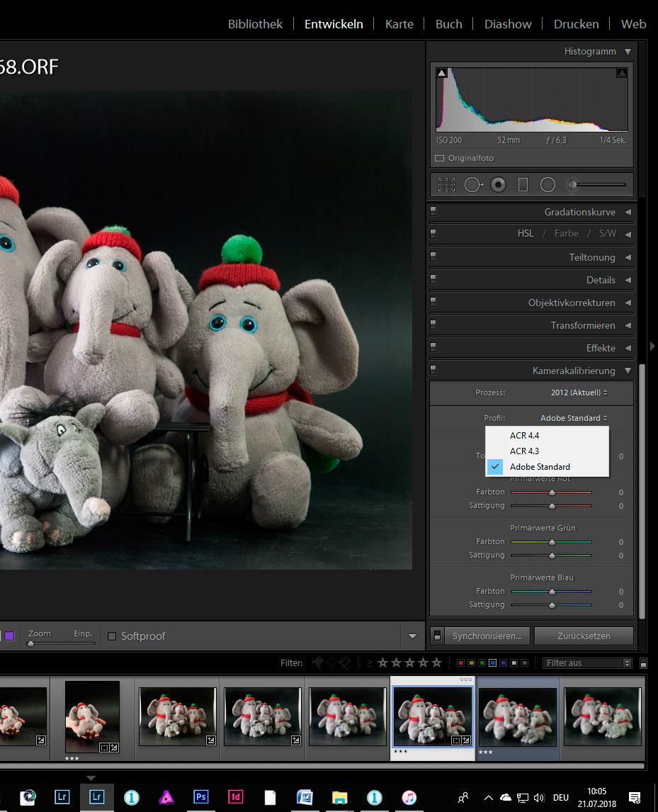Filter by red color label

pyautogui.click(x=460, y=663)
